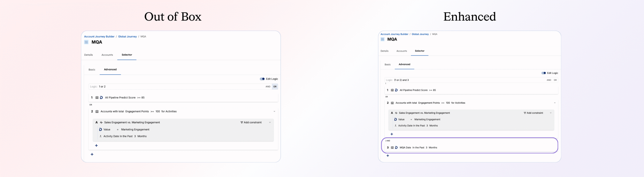This screenshot has width=644, height=177.
Task: Collapse rule 2 chevron in Out of Box panel
Action: click(274, 112)
